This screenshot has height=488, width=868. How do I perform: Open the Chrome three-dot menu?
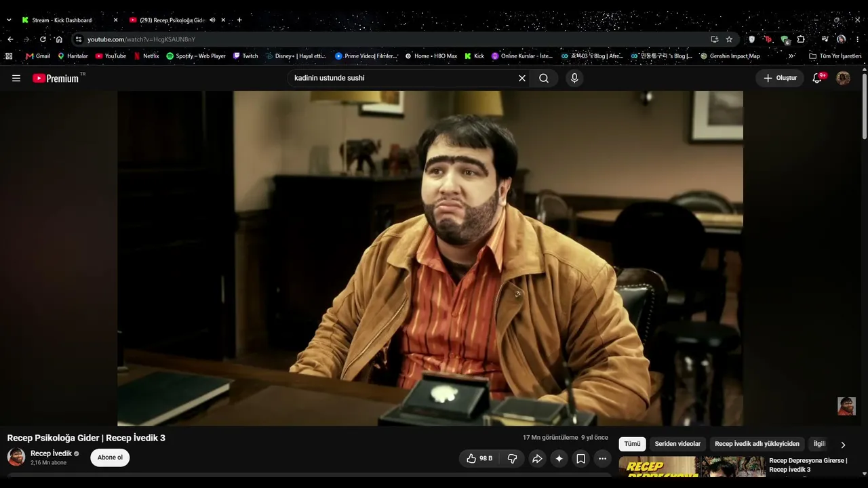click(857, 39)
